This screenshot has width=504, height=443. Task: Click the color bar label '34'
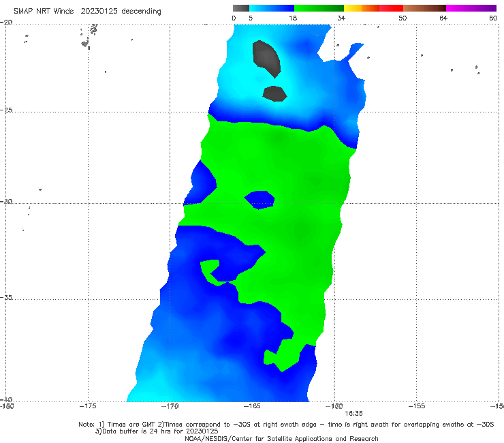pyautogui.click(x=341, y=18)
